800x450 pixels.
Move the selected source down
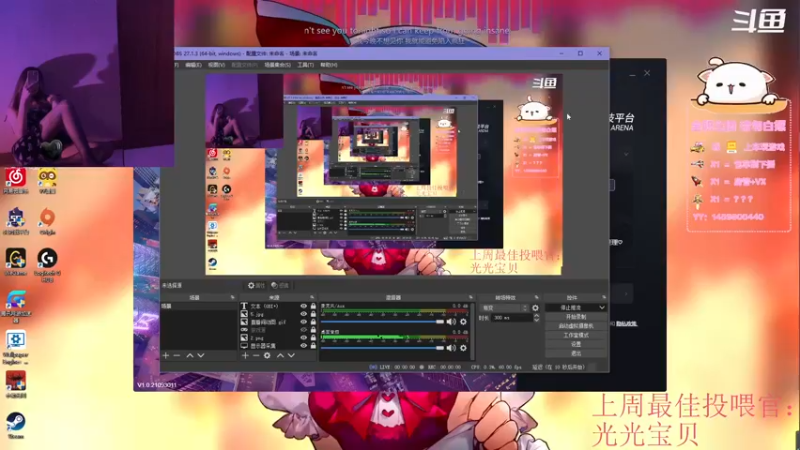click(x=291, y=355)
